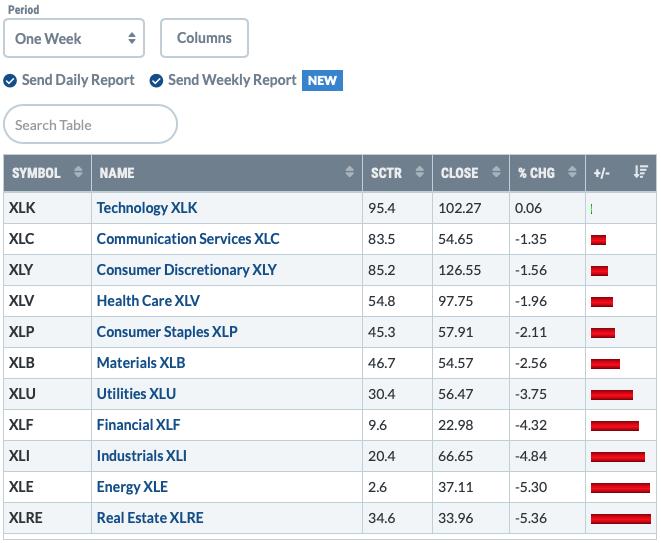Viewport: 661px width, 543px height.
Task: Click the SCTR value 85.2
Action: 382,270
